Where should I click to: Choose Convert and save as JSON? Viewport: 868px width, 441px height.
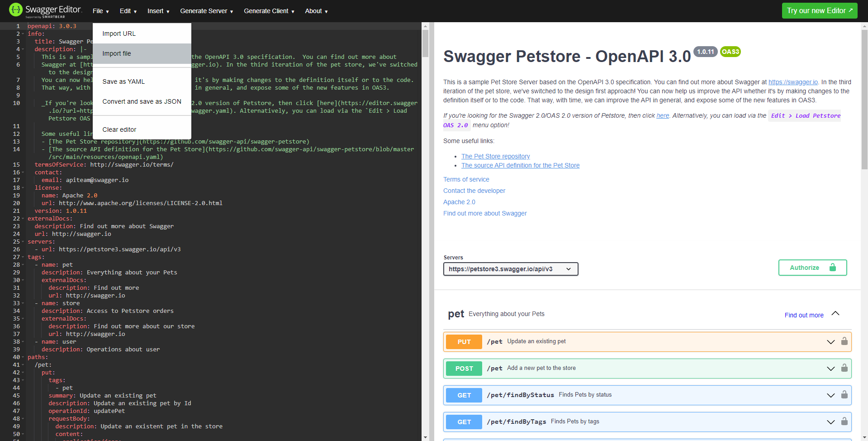142,101
